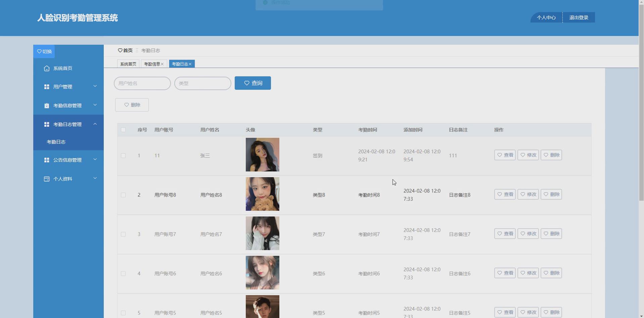Click 删除 for the 用户账号8 row
This screenshot has height=318, width=644.
(x=551, y=194)
